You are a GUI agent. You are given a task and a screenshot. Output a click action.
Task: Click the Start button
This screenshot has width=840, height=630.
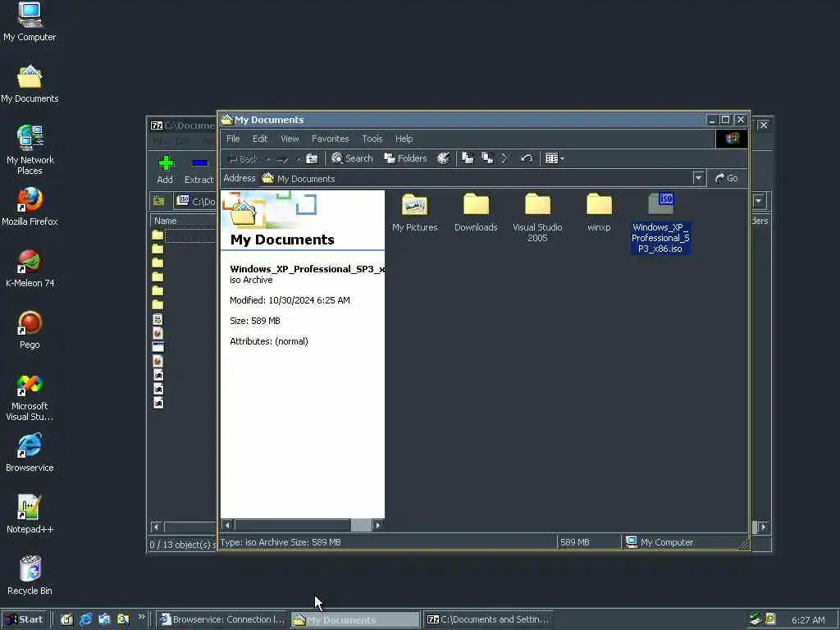pos(25,620)
